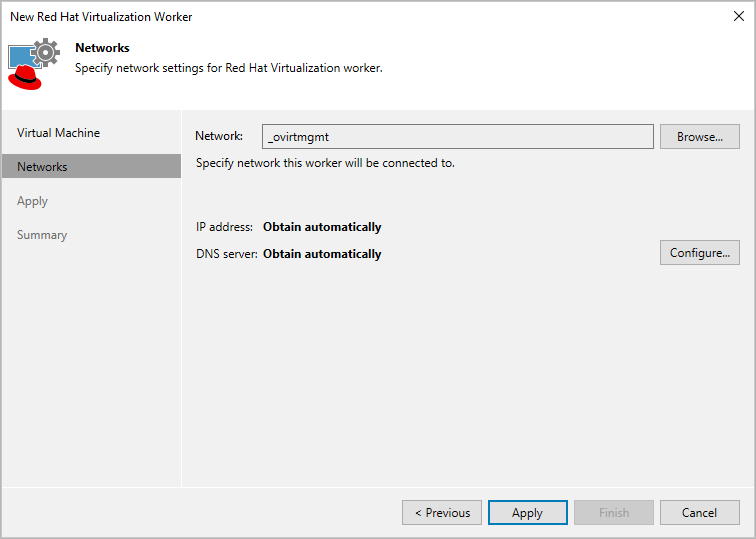Click the Apply button at the bottom

coord(527,512)
